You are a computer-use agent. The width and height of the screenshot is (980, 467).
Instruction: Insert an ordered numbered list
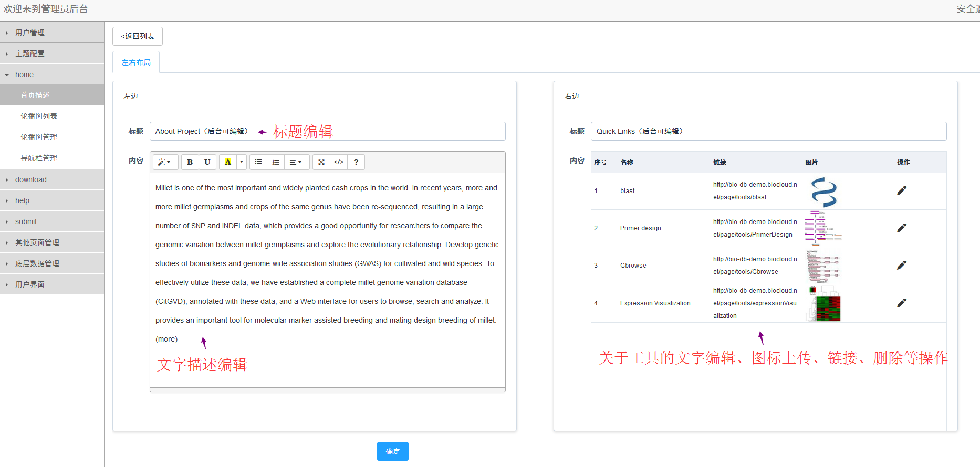276,162
